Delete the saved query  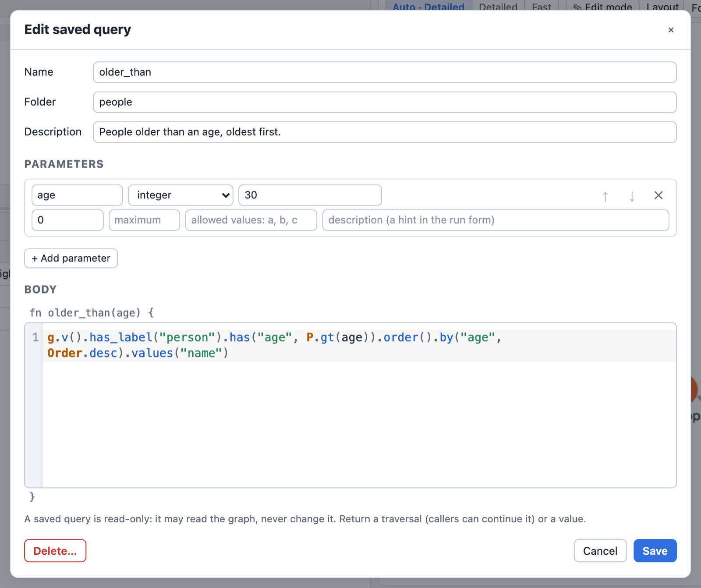coord(55,551)
